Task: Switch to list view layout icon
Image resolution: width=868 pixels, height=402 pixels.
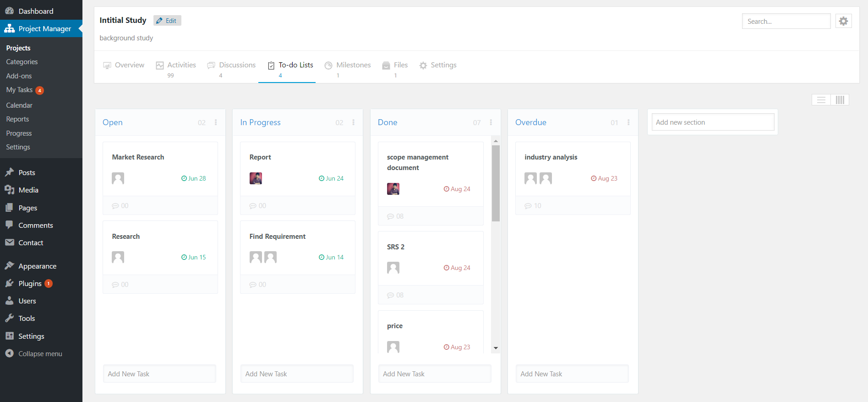Action: [821, 100]
